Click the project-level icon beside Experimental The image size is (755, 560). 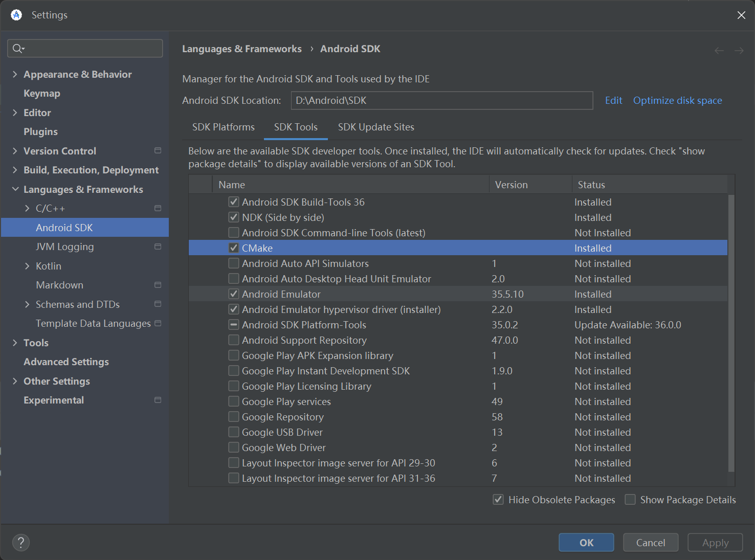pos(158,400)
